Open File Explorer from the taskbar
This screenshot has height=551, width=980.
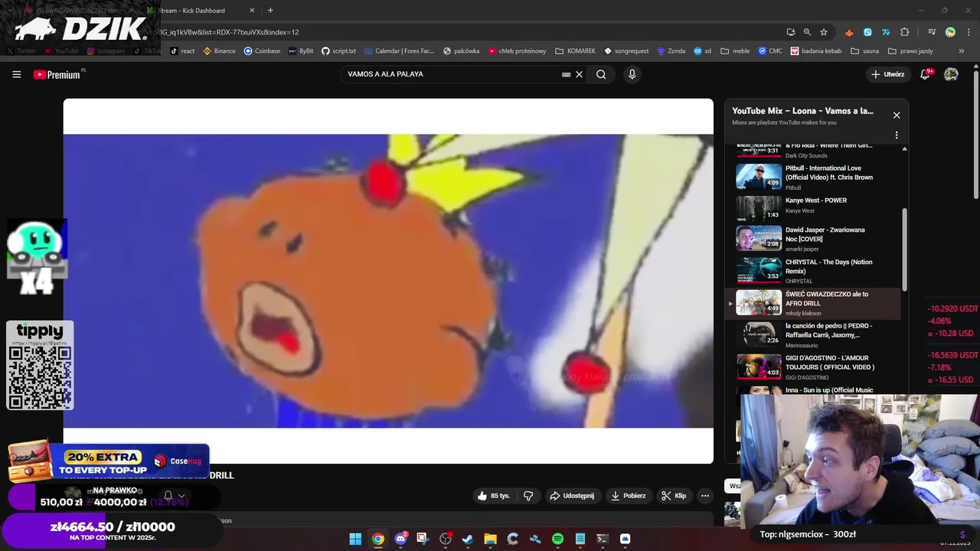point(490,539)
